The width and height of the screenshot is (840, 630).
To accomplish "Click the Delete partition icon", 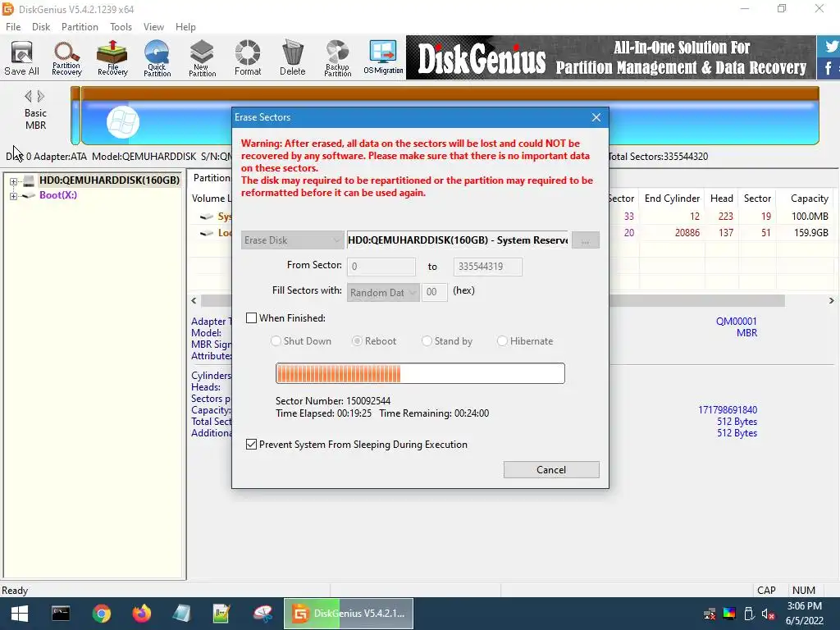I will pos(293,58).
